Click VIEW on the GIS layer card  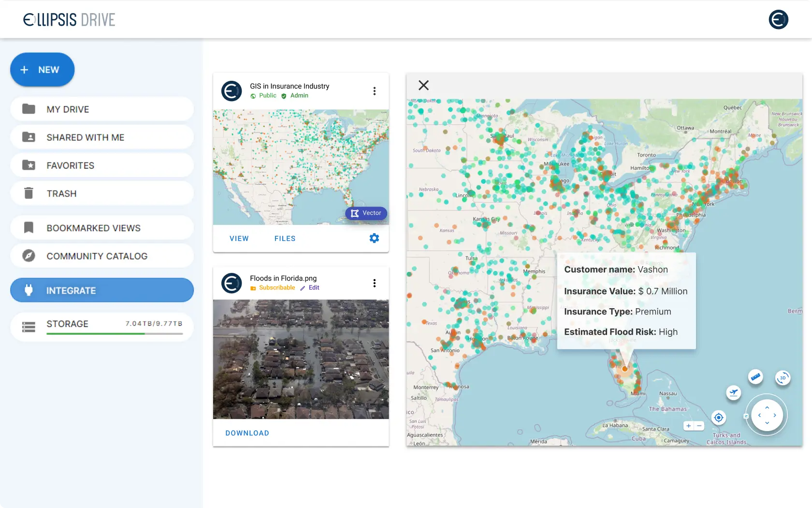(239, 239)
